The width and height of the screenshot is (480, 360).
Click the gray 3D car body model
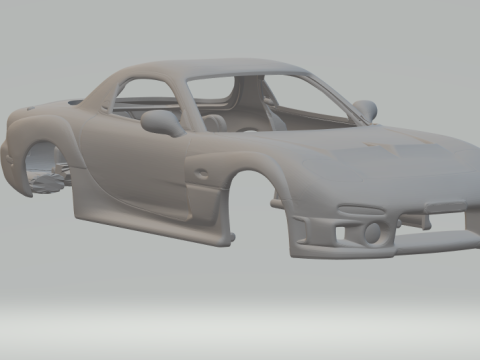(x=240, y=159)
